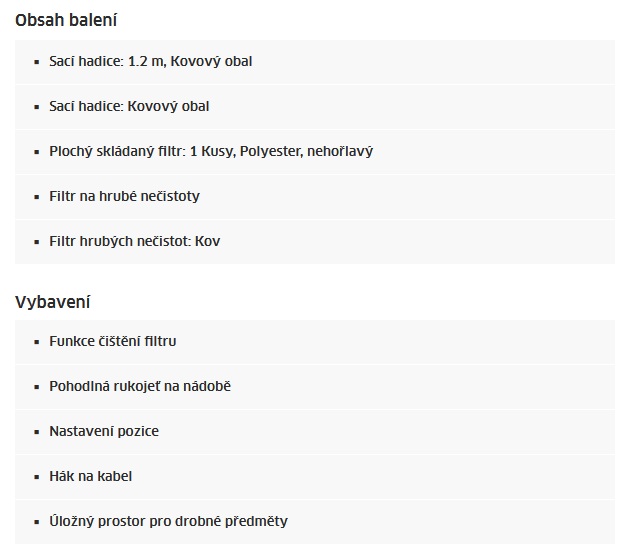
Task: Click bullet beside 'Funkce čištění filtru'
Action: tap(37, 342)
